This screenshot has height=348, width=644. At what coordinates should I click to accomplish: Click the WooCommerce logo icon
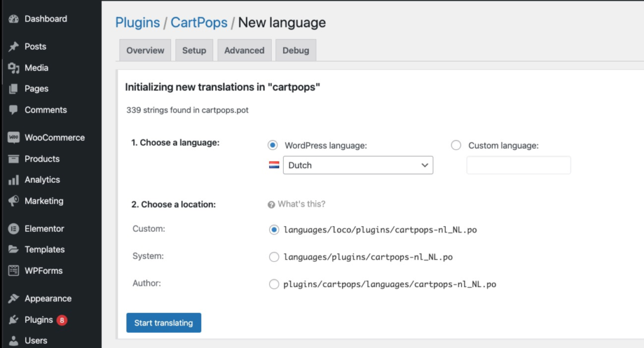click(14, 138)
